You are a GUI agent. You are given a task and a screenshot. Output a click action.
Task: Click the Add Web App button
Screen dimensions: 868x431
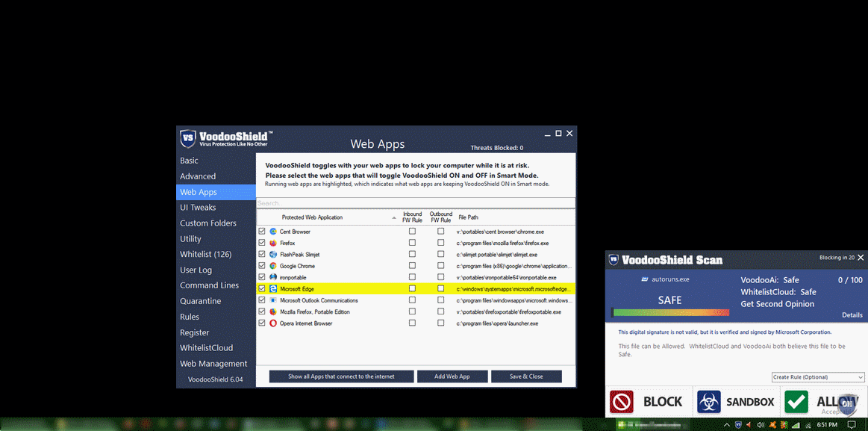tap(452, 376)
